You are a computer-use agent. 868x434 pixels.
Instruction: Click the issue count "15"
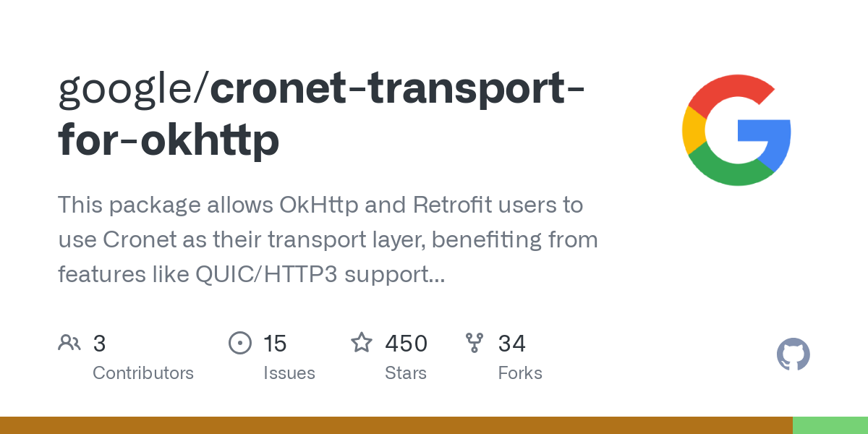[x=275, y=343]
